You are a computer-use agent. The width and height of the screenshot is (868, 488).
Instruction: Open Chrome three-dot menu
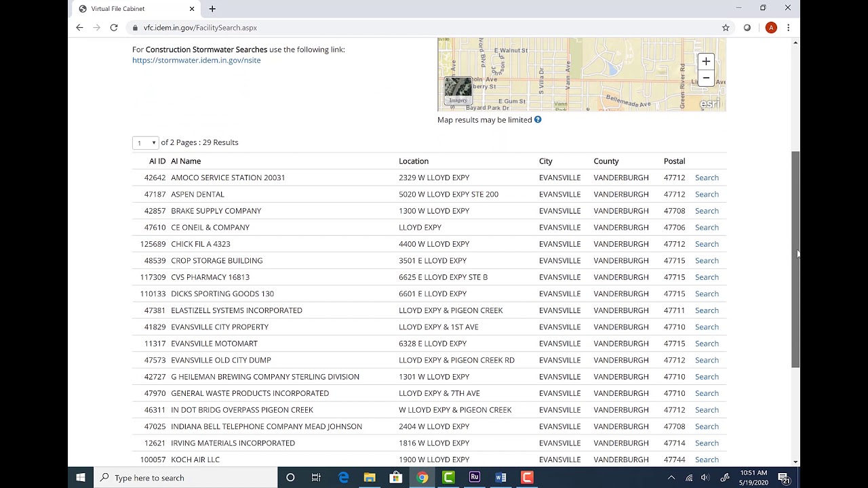click(x=788, y=28)
